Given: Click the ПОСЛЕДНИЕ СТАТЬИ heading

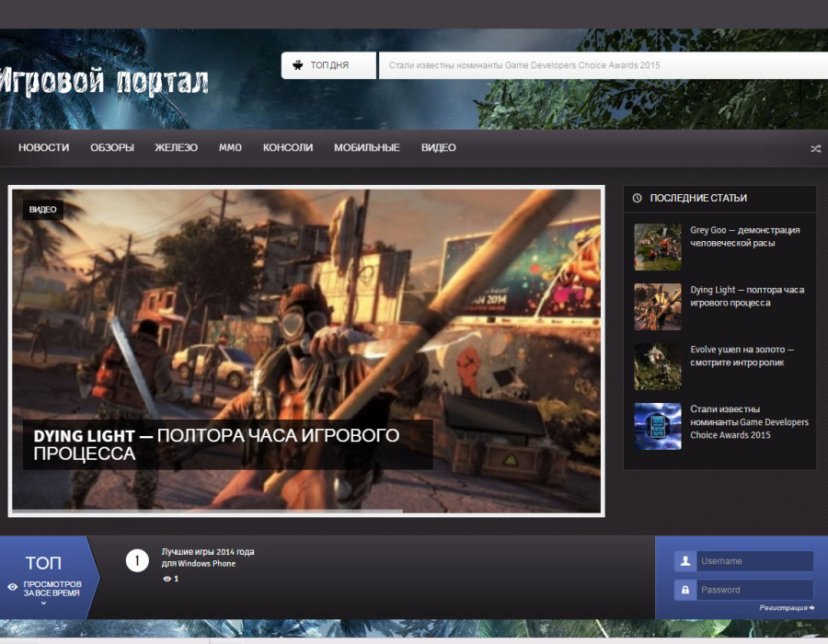Looking at the screenshot, I should [698, 198].
